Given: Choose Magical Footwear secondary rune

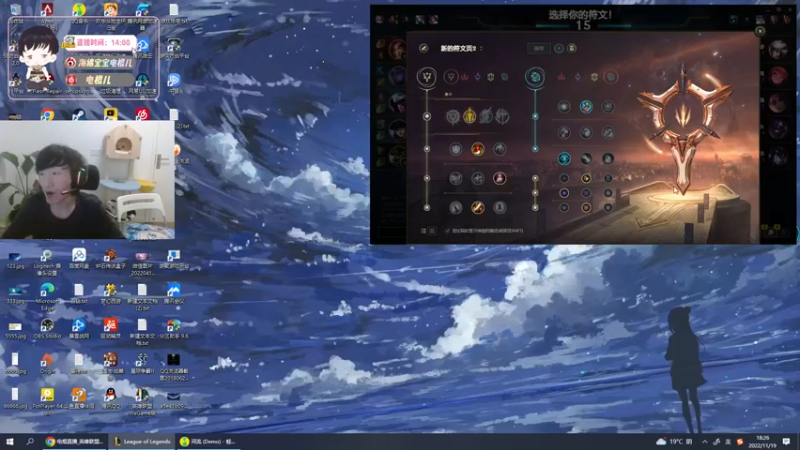Looking at the screenshot, I should click(x=586, y=107).
